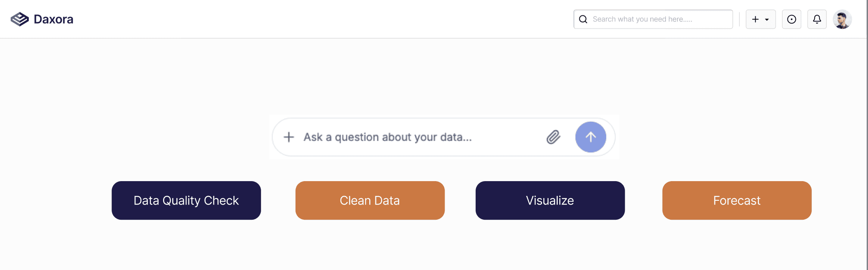Open the user profile avatar
868x270 pixels.
[842, 19]
